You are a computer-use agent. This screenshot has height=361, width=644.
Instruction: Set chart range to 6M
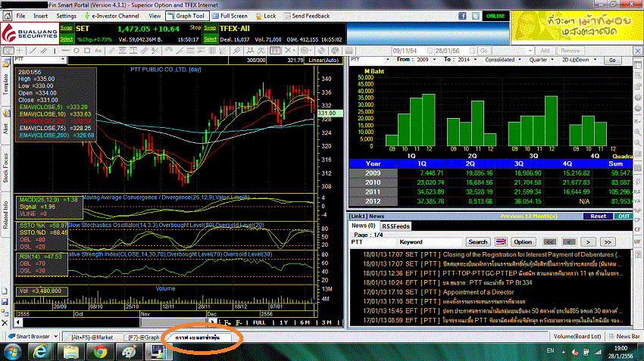(305, 323)
